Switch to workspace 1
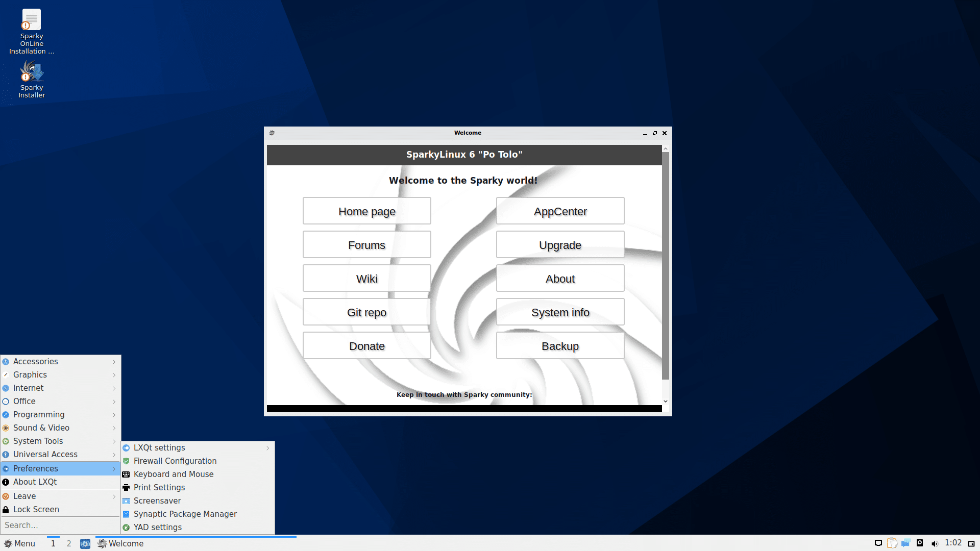This screenshot has height=551, width=980. coord(53,543)
